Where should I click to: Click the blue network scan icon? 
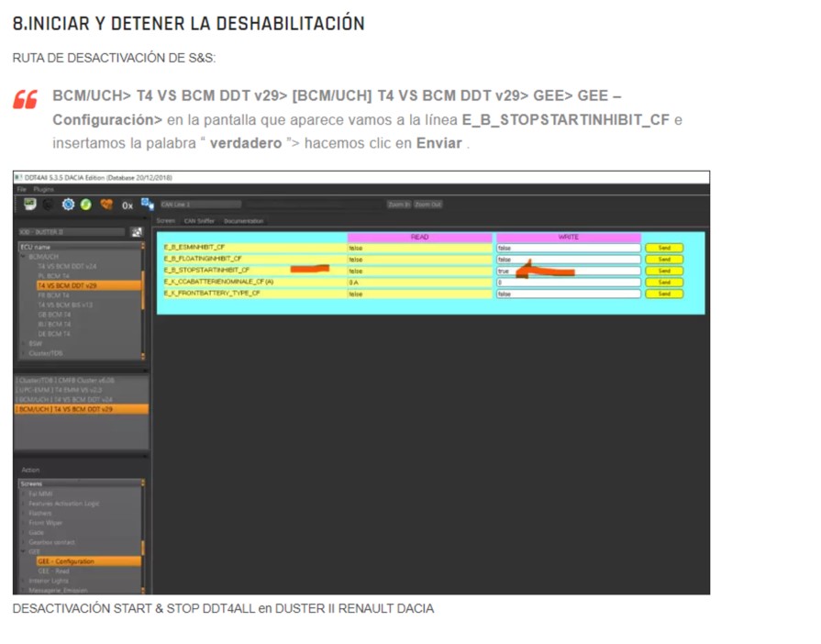pos(147,205)
